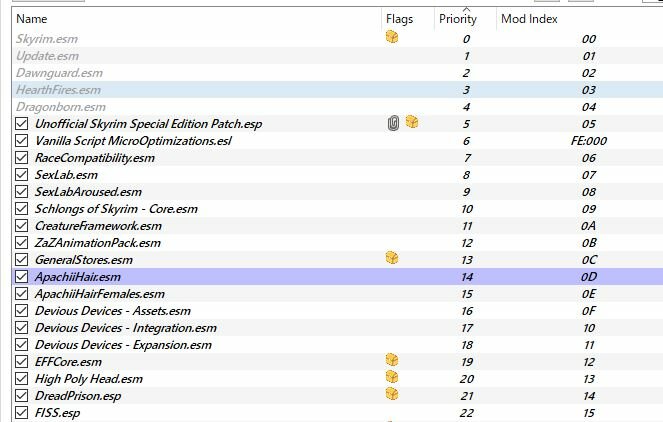The image size is (663, 422).
Task: Select Devious Devices - Expansion.esm name
Action: [123, 345]
